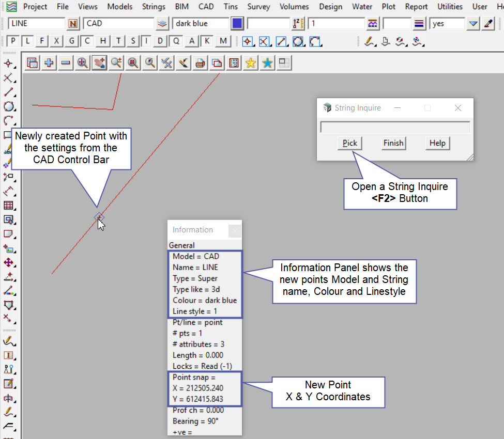The height and width of the screenshot is (439, 504).
Task: Click the dark blue colour swatch
Action: click(237, 24)
